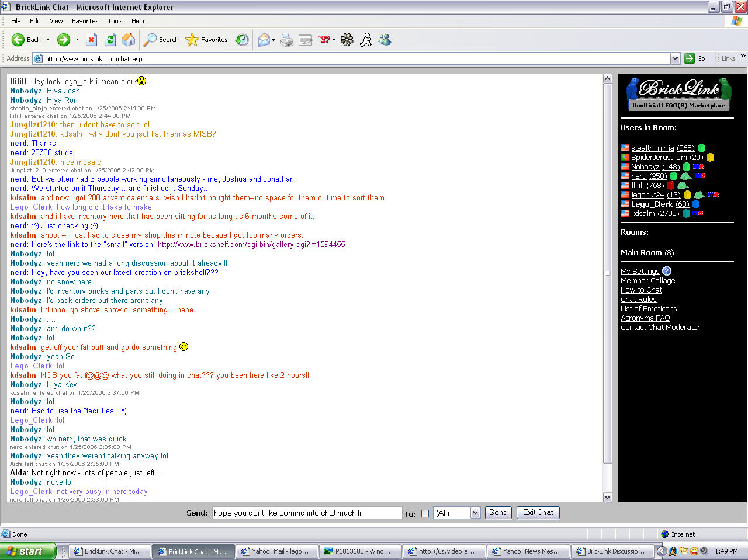The image size is (748, 560).
Task: Click the blue brick icon beside Lego_Clerk
Action: coord(695,204)
